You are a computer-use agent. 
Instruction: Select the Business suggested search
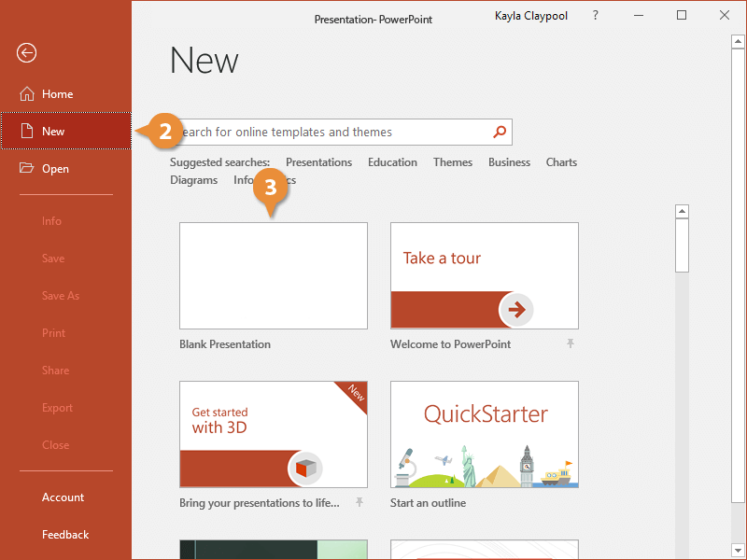[509, 162]
